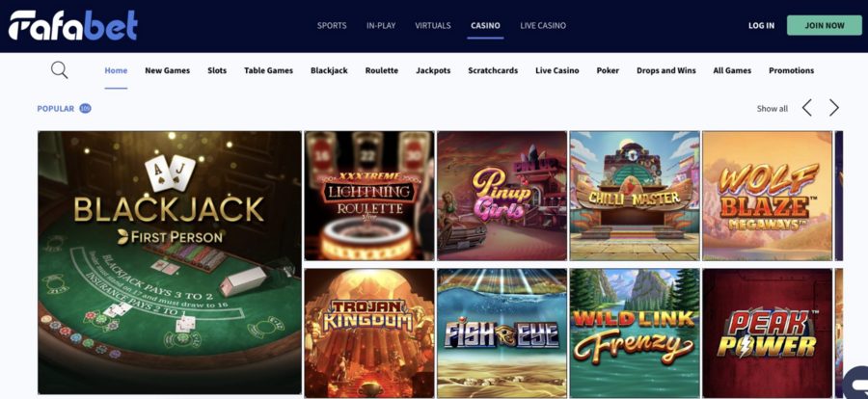
Task: Open Blackjack First Person game tile
Action: click(x=170, y=262)
